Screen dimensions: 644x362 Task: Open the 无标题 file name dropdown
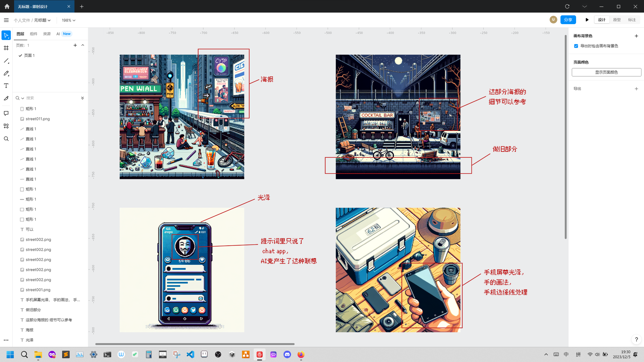pos(42,20)
